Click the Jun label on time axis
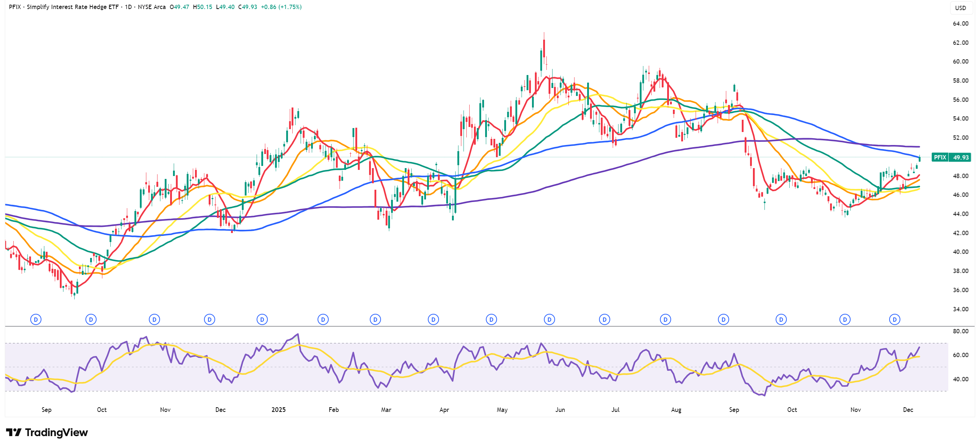The width and height of the screenshot is (980, 448). (560, 409)
